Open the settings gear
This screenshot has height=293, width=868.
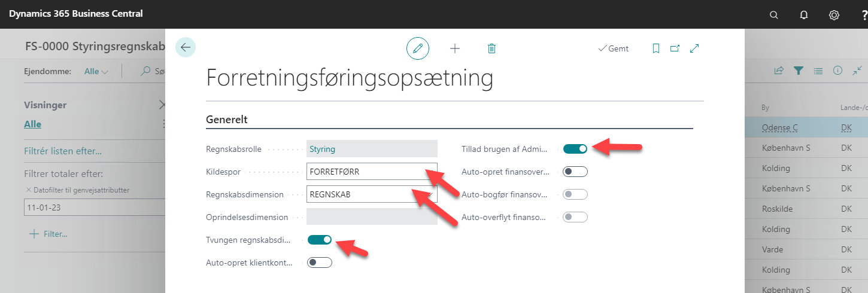[834, 14]
